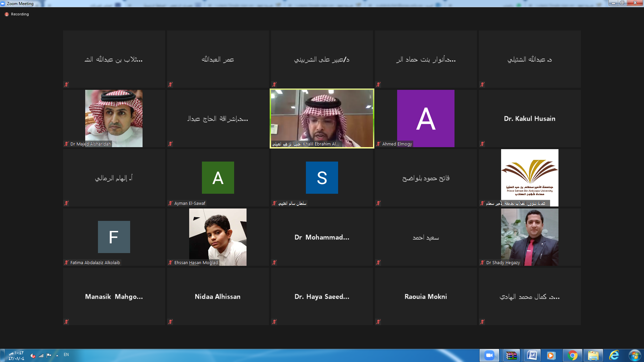Launch Internet Explorer from taskbar

tap(614, 355)
